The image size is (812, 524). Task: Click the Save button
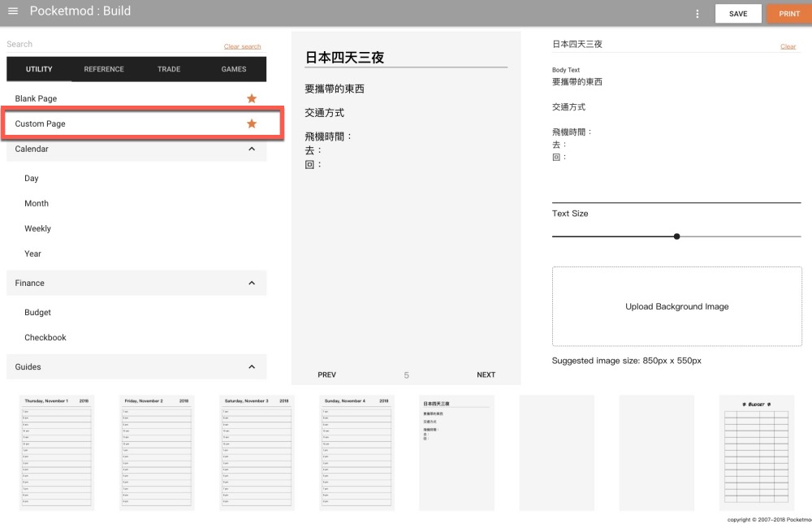(x=738, y=14)
